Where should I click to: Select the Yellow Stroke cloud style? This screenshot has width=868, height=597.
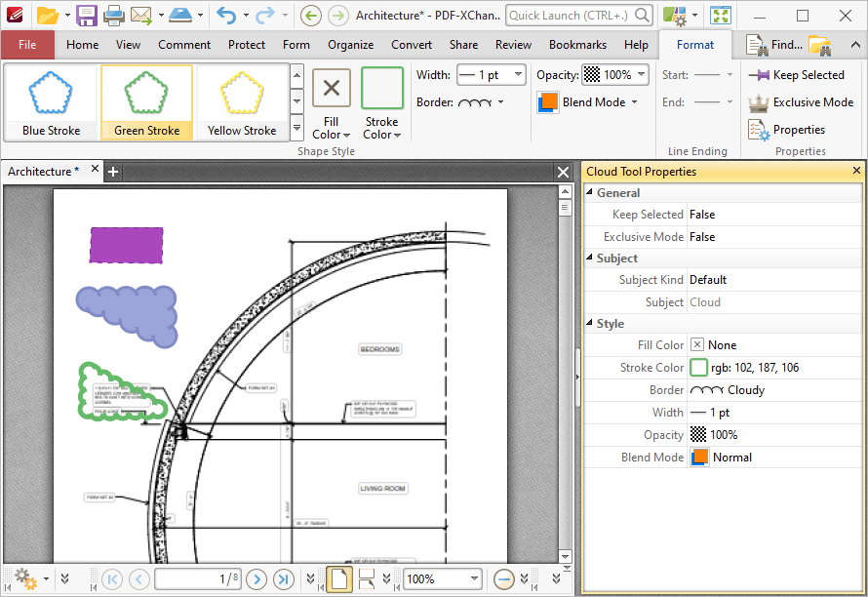[x=242, y=102]
